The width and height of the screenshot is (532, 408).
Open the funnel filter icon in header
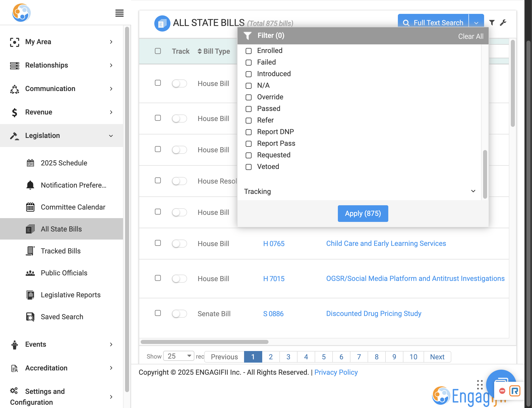[492, 23]
